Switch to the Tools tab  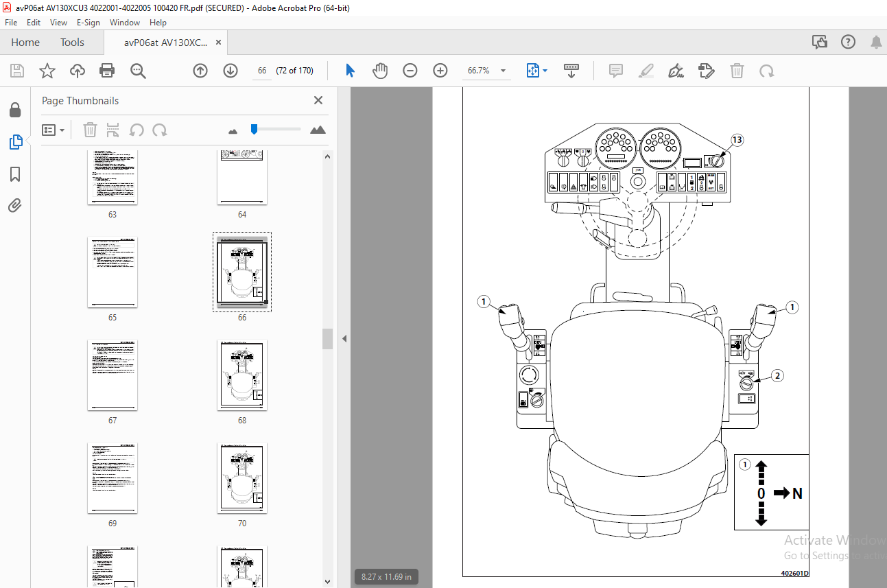point(72,43)
